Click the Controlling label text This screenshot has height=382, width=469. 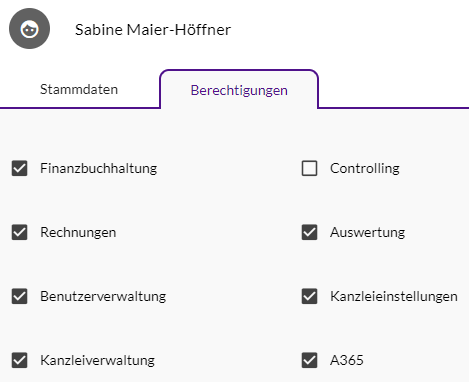pos(365,168)
